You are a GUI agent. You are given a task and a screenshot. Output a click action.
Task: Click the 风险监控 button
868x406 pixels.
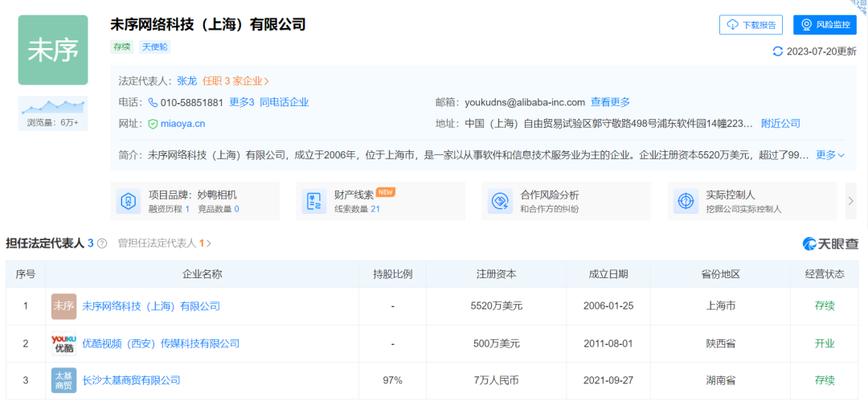825,25
